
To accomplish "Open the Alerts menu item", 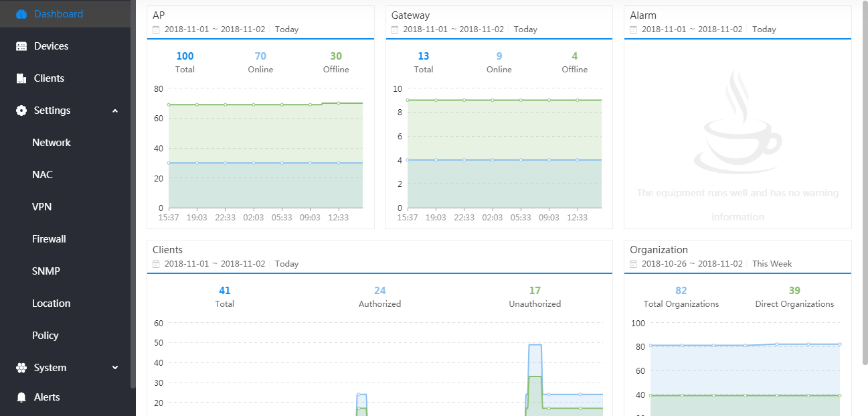I will tap(66, 397).
